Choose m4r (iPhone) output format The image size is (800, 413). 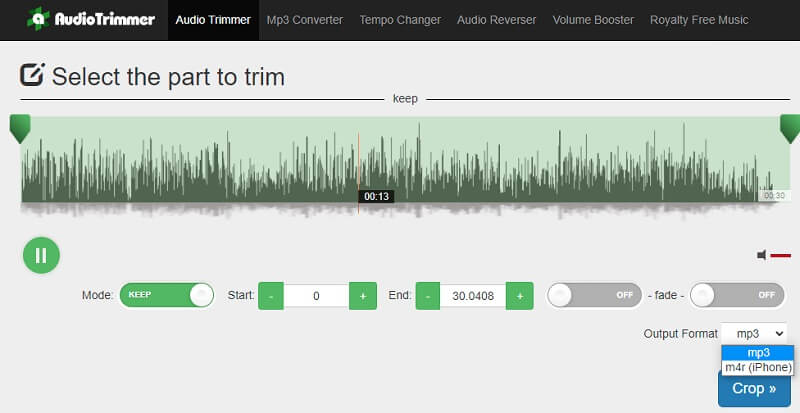click(x=757, y=367)
